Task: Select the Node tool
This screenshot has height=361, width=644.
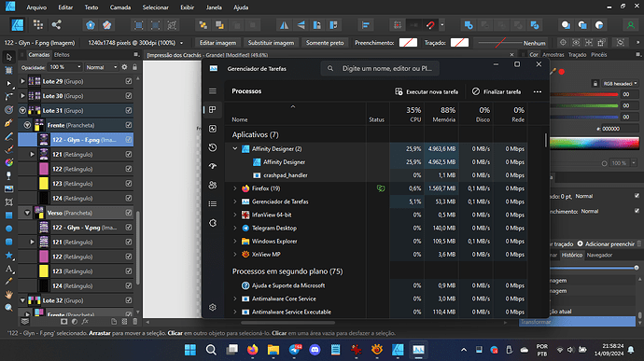Action: (8, 83)
